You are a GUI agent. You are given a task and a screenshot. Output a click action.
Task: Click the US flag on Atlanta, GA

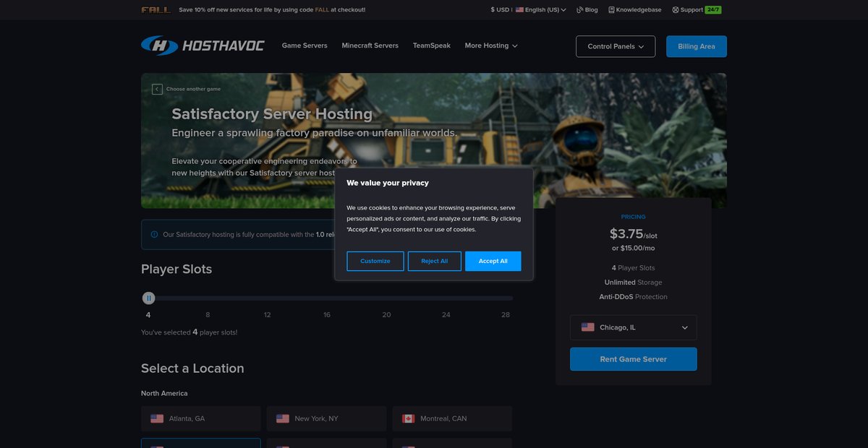(x=157, y=418)
